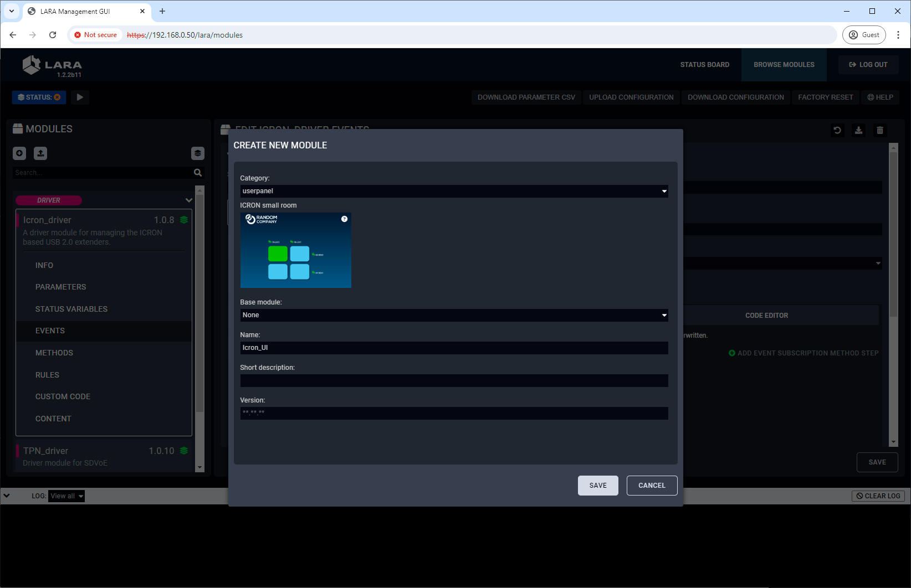Click the search magnifier icon
The width and height of the screenshot is (911, 588).
pyautogui.click(x=198, y=173)
